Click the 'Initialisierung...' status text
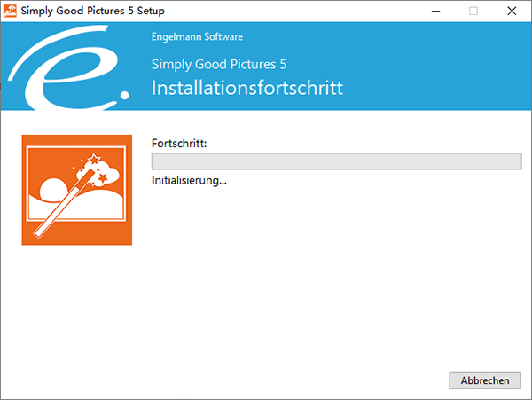The width and height of the screenshot is (532, 400). pyautogui.click(x=190, y=180)
